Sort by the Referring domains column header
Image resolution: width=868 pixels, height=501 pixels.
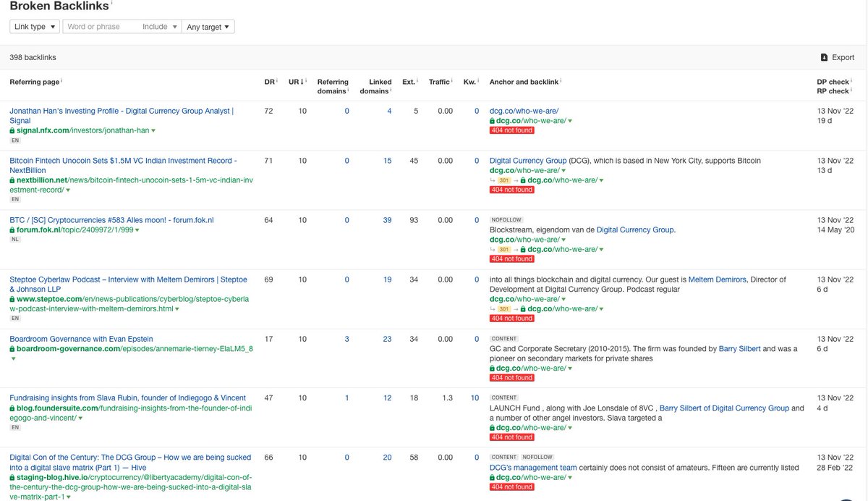coord(333,86)
